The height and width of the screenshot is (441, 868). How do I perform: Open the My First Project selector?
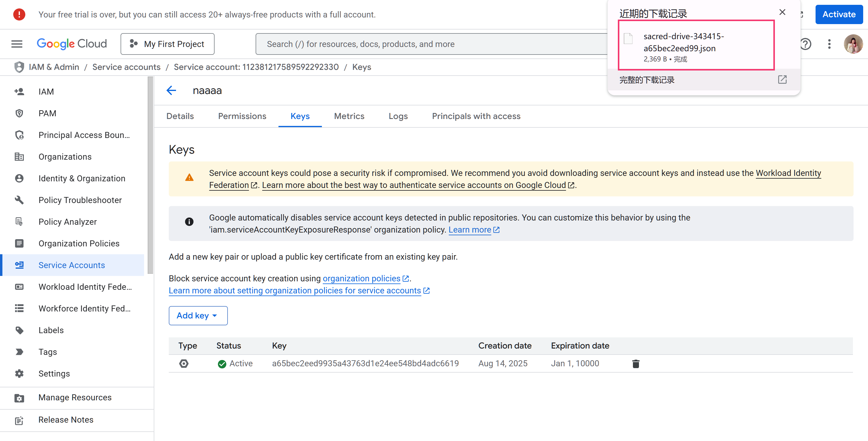coord(168,44)
